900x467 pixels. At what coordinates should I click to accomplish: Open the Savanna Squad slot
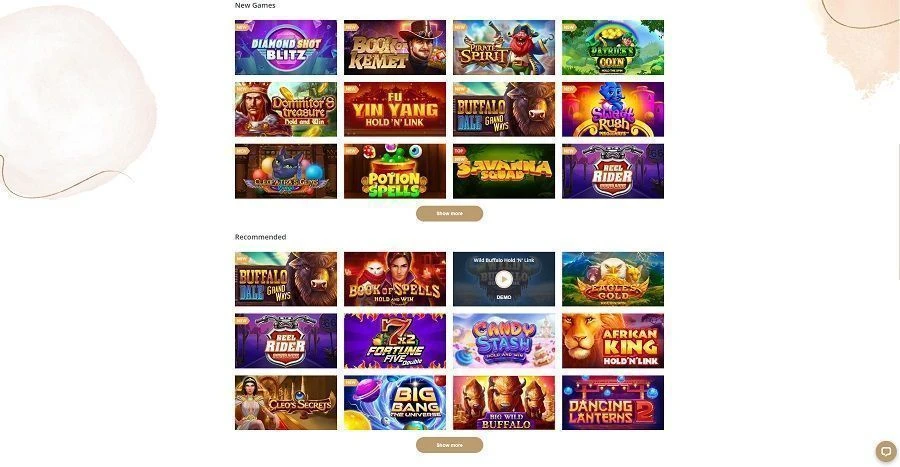click(x=504, y=172)
